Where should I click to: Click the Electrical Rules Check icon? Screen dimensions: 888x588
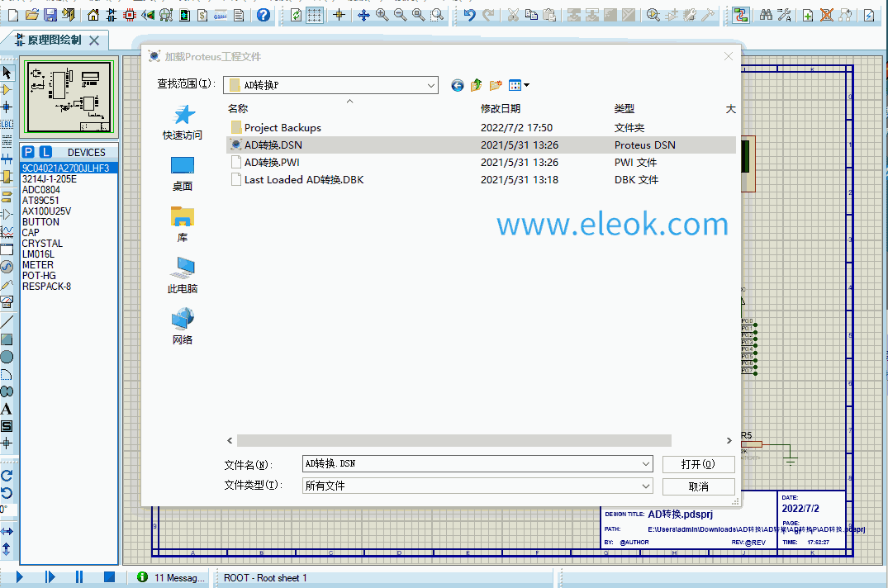tap(869, 16)
